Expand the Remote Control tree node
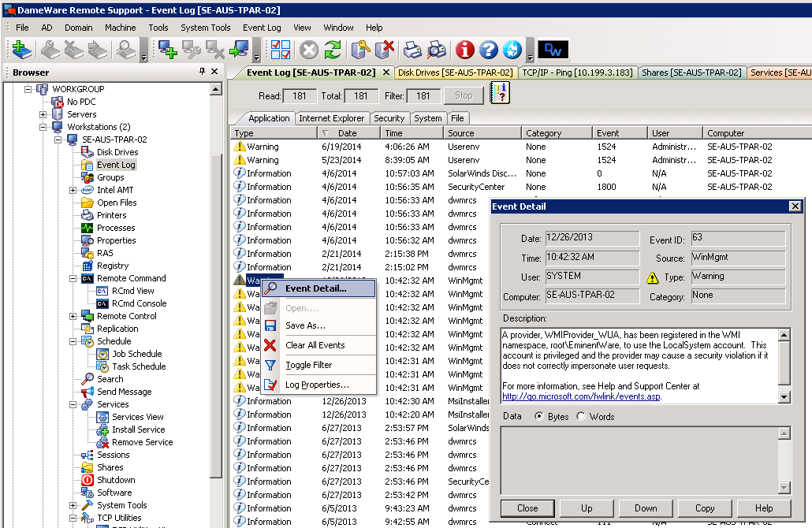Screen dimensions: 812x528 pyautogui.click(x=73, y=316)
